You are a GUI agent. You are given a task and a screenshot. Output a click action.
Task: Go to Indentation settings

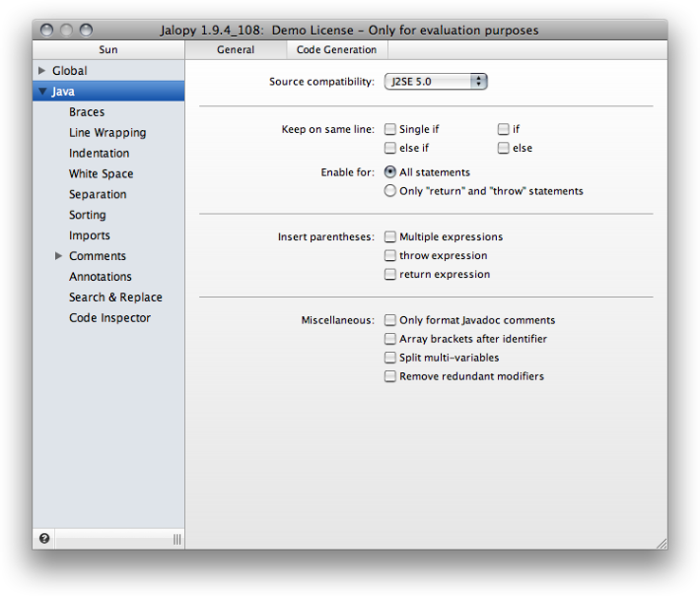point(100,153)
